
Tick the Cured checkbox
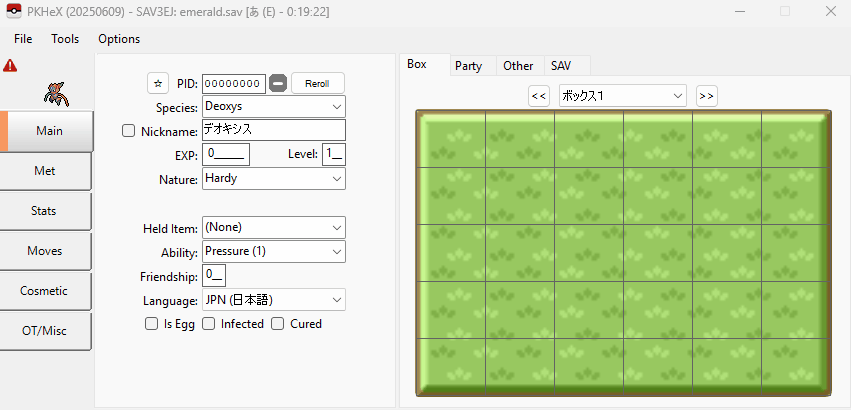coord(278,324)
